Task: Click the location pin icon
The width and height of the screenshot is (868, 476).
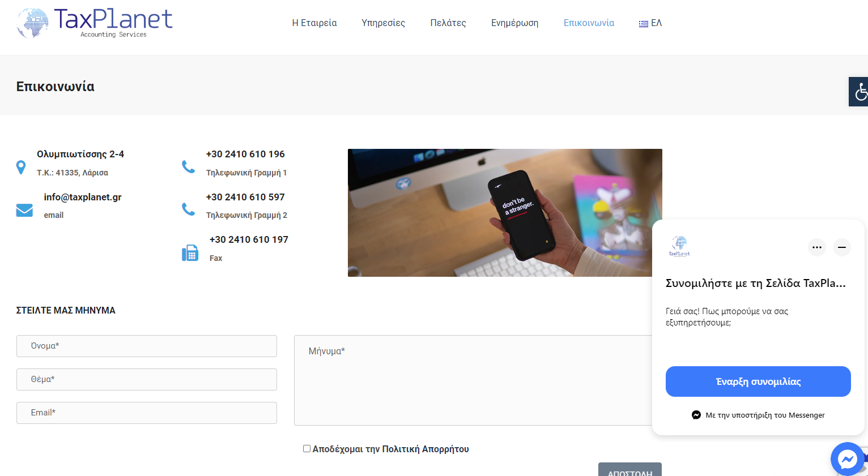Action: point(21,168)
